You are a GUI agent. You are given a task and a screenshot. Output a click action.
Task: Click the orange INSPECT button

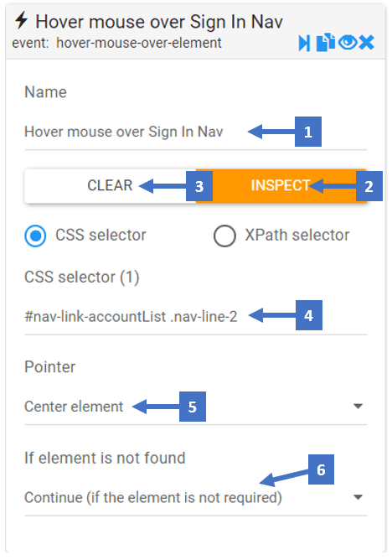(281, 186)
